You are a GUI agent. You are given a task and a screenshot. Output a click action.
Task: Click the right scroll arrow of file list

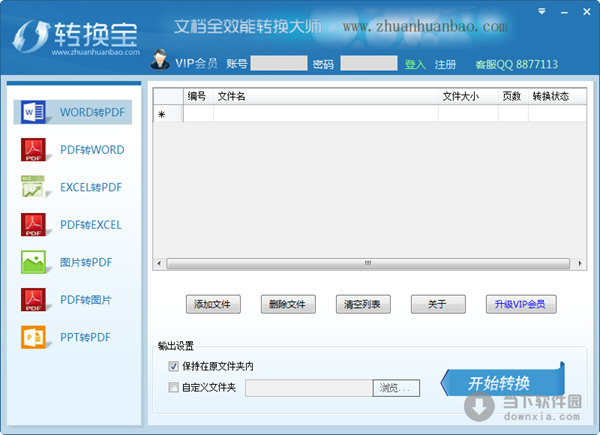coord(579,263)
